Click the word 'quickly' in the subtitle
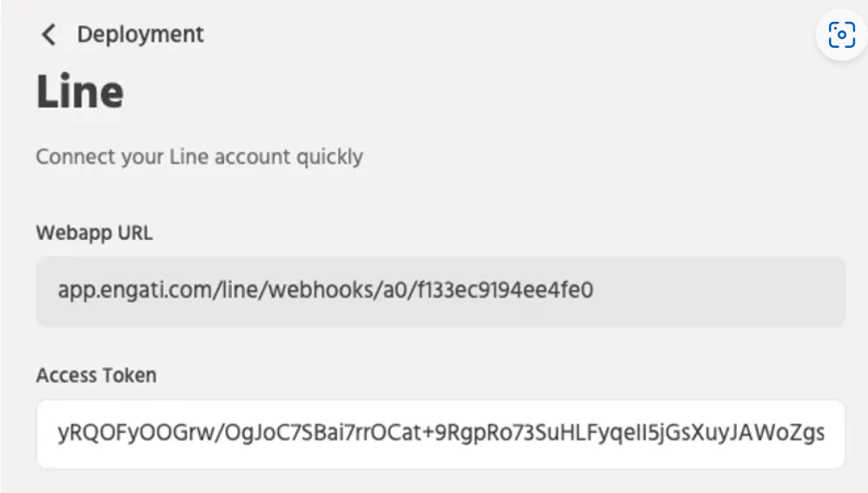 coord(329,157)
